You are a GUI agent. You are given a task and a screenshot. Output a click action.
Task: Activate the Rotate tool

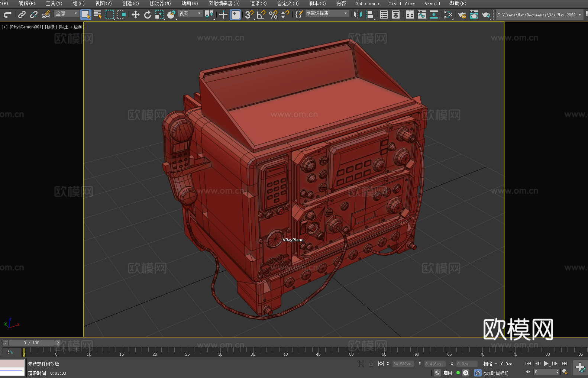pos(148,14)
